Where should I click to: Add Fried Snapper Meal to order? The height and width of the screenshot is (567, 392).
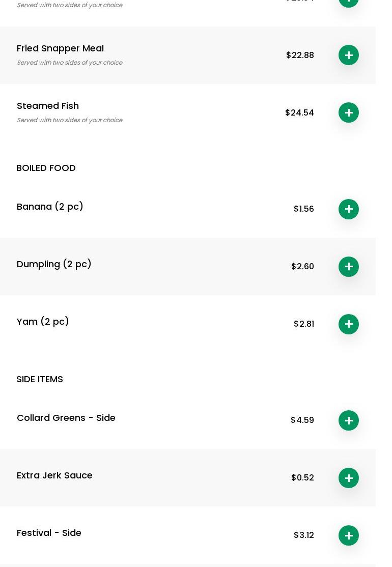pyautogui.click(x=349, y=55)
